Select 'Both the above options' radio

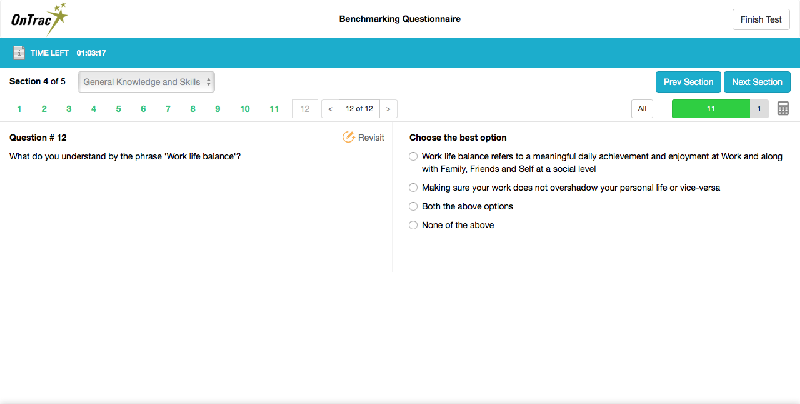coord(414,206)
